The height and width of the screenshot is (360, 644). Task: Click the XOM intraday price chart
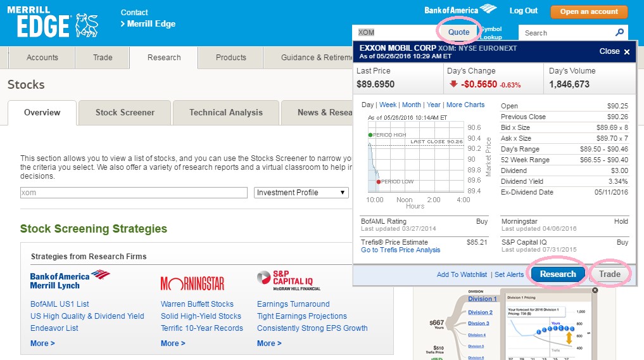(x=415, y=157)
